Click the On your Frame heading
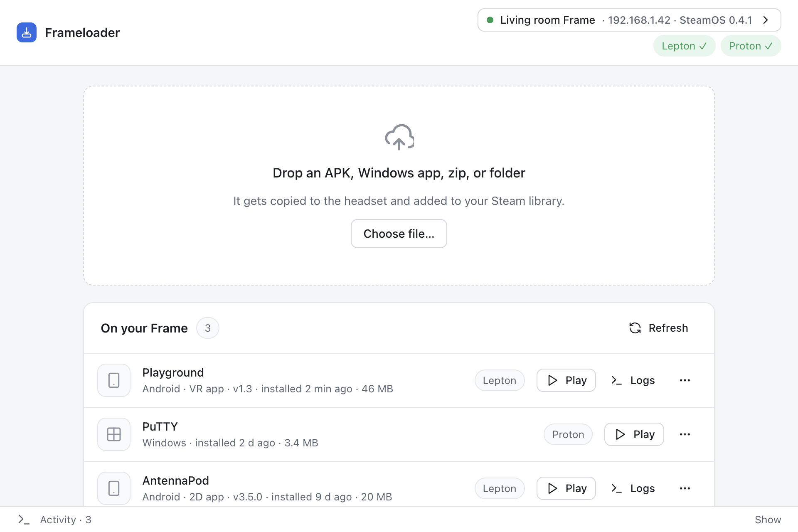The width and height of the screenshot is (798, 532). pyautogui.click(x=144, y=328)
